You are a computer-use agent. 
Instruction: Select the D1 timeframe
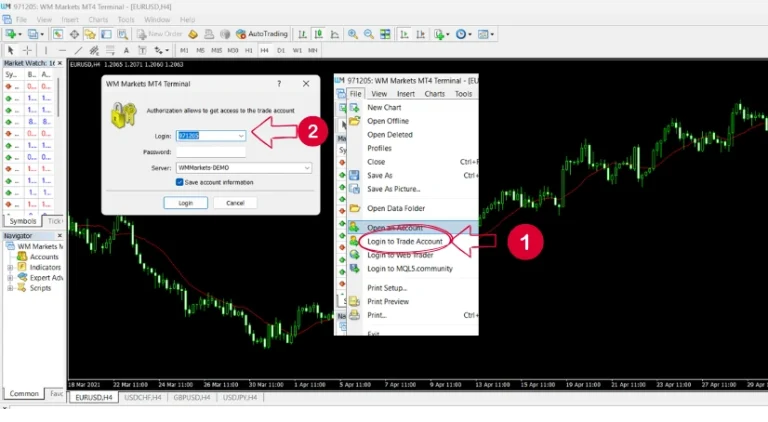pyautogui.click(x=281, y=50)
